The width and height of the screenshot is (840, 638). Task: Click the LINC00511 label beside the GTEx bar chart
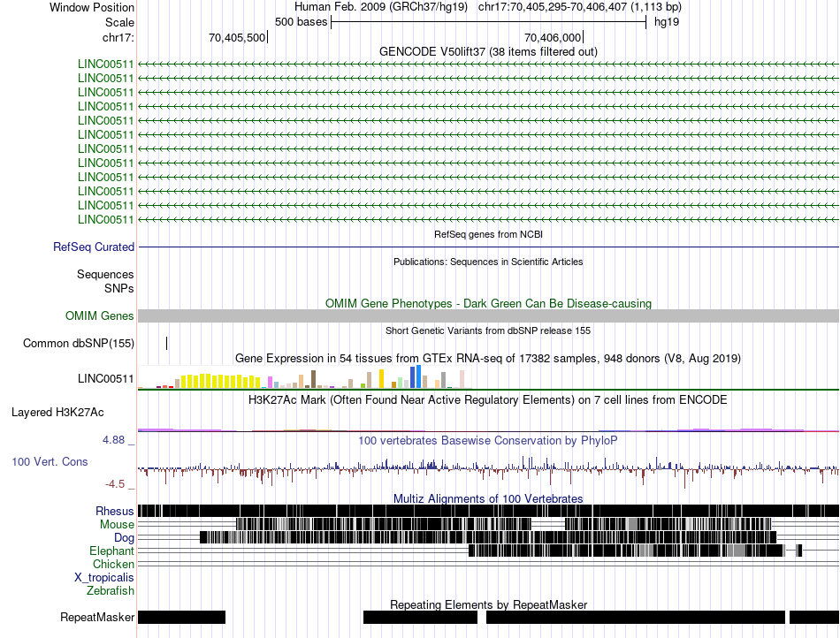[x=105, y=378]
